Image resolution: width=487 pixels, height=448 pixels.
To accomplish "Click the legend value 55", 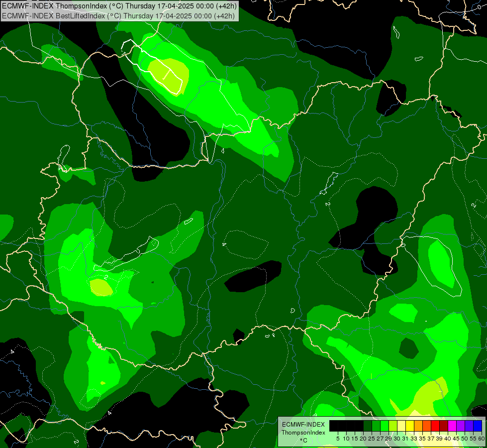I will pyautogui.click(x=473, y=439).
